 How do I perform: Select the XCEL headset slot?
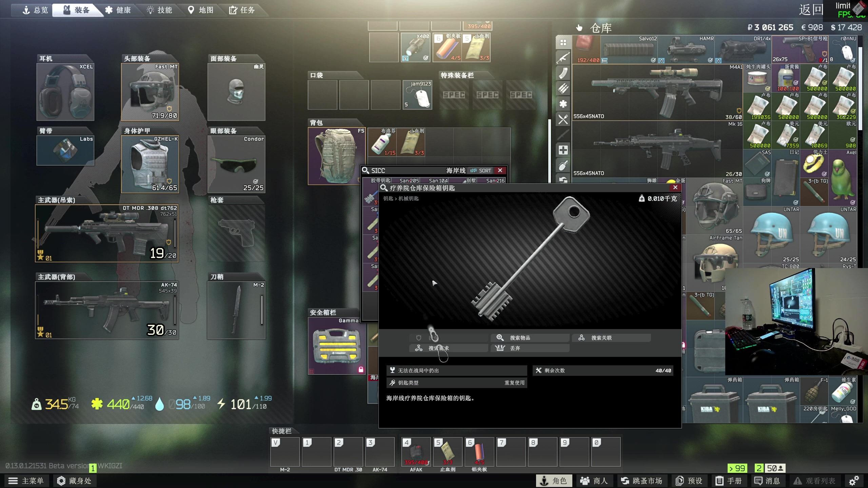pyautogui.click(x=65, y=92)
